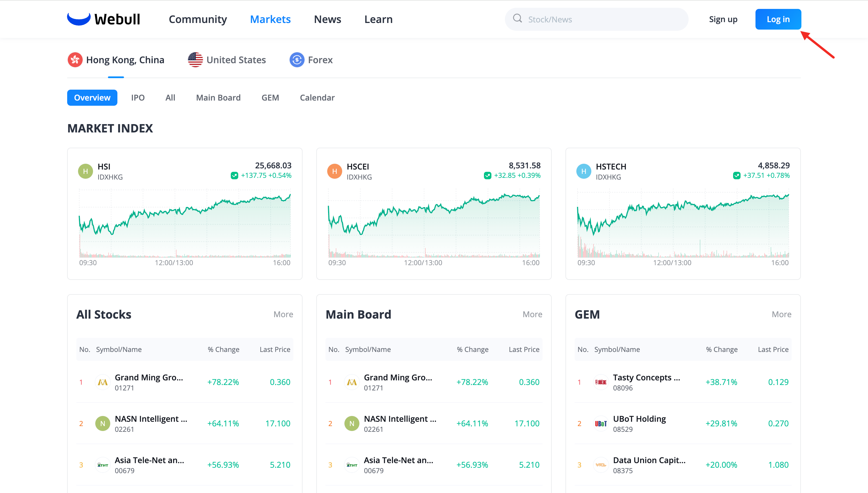The image size is (868, 493).
Task: Select the All tab
Action: click(170, 97)
